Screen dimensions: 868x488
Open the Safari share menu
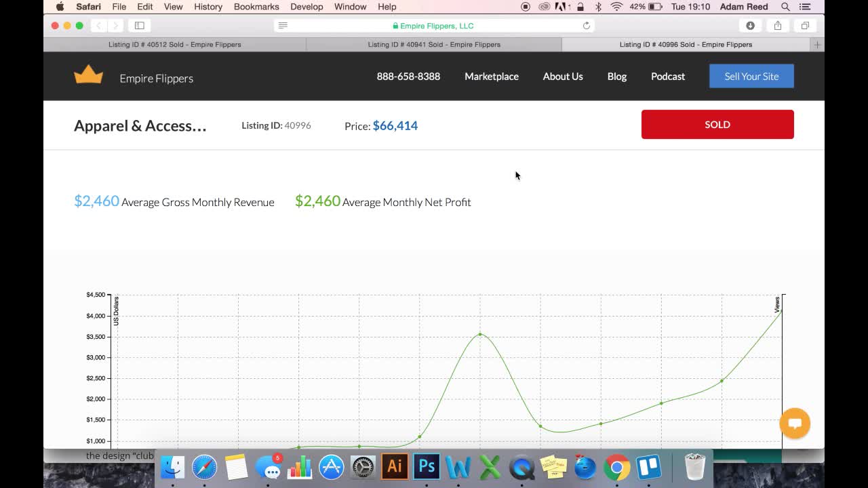pyautogui.click(x=778, y=26)
